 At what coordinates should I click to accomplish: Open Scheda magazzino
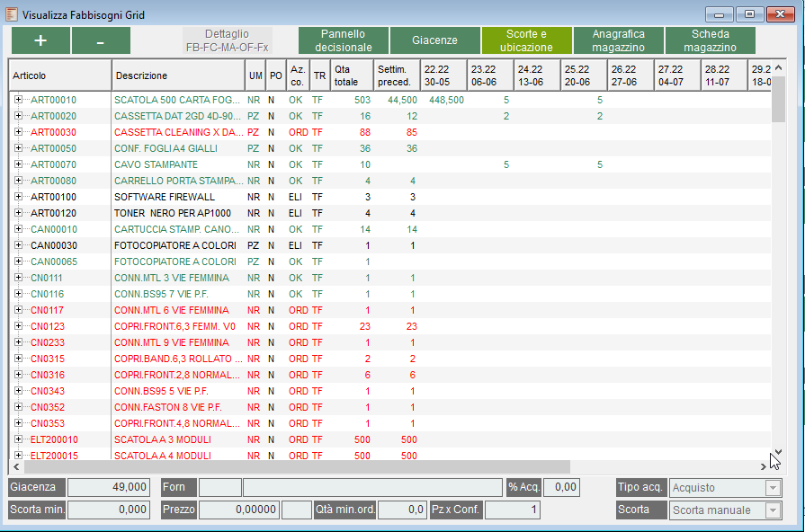[710, 40]
